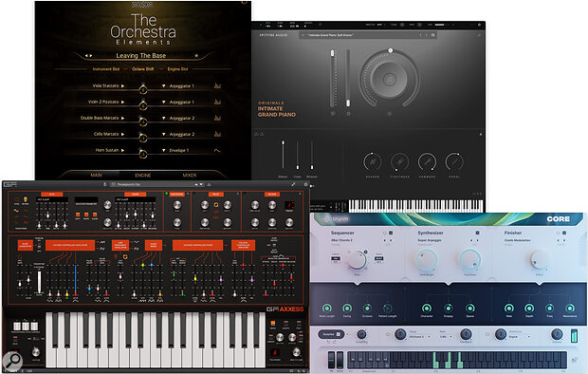
Task: Toggle the Finisher module square button
Action: click(564, 234)
